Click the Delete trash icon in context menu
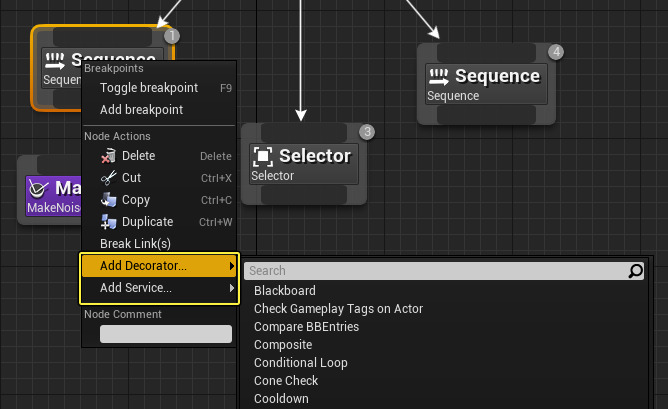Image resolution: width=668 pixels, height=409 pixels. pos(110,156)
